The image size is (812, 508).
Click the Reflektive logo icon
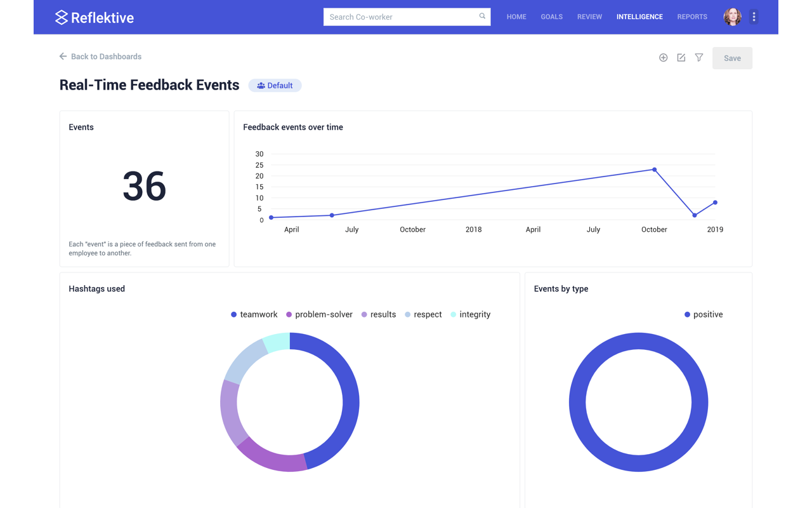(62, 17)
